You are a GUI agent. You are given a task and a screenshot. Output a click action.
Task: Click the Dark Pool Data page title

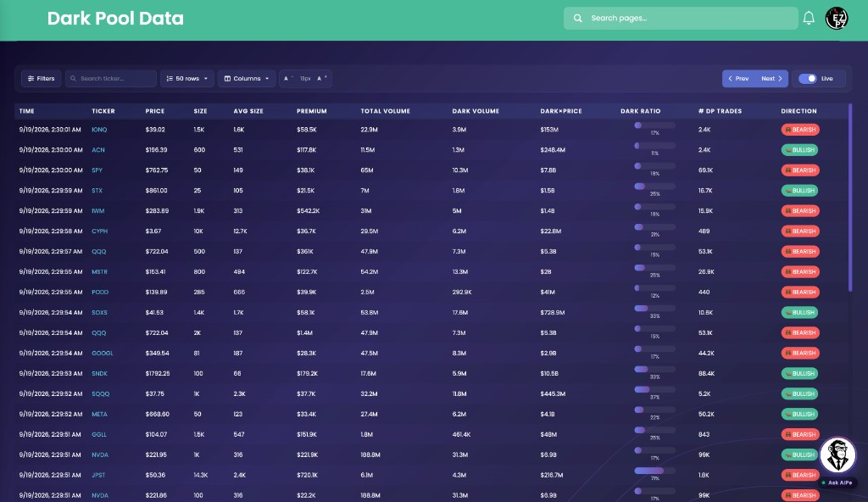115,19
